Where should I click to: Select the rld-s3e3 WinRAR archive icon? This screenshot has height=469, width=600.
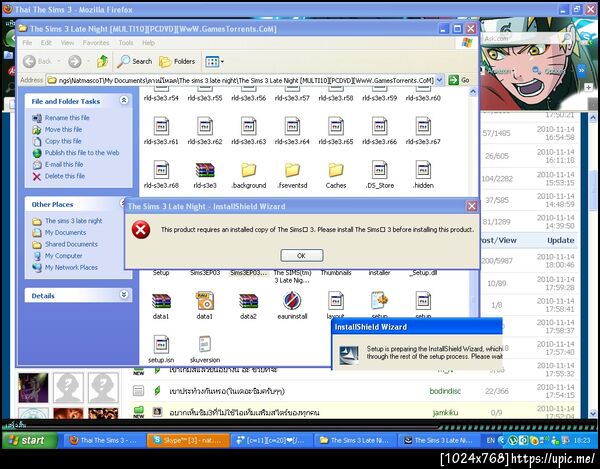coord(205,170)
